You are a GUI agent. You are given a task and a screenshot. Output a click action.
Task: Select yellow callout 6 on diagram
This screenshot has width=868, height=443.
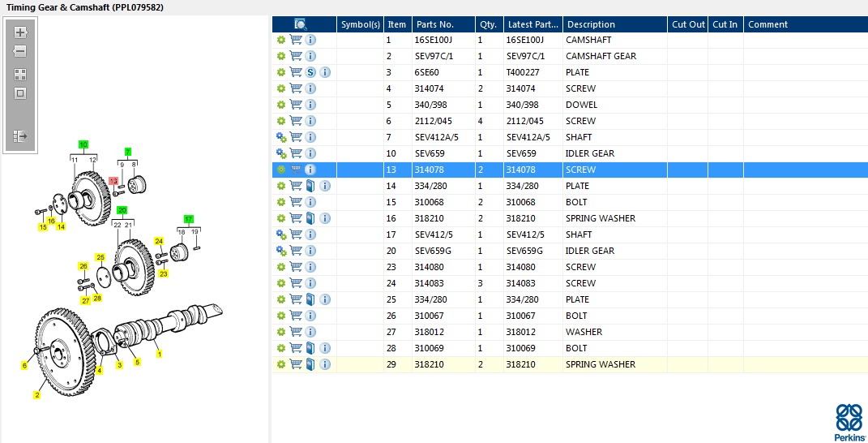(24, 365)
